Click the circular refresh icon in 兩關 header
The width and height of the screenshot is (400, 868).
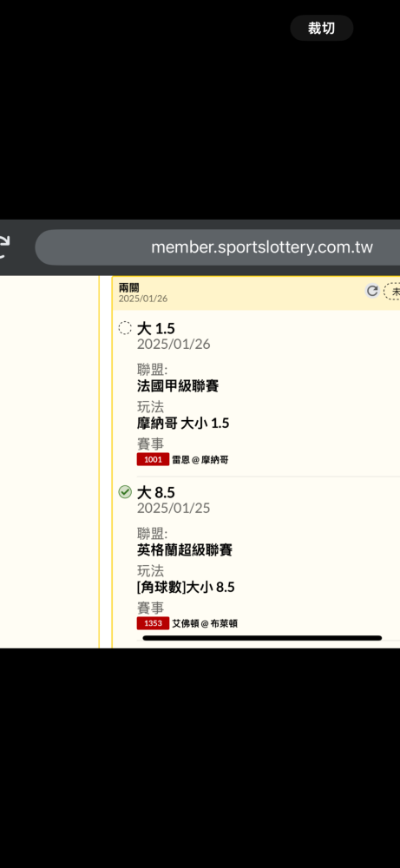point(372,291)
